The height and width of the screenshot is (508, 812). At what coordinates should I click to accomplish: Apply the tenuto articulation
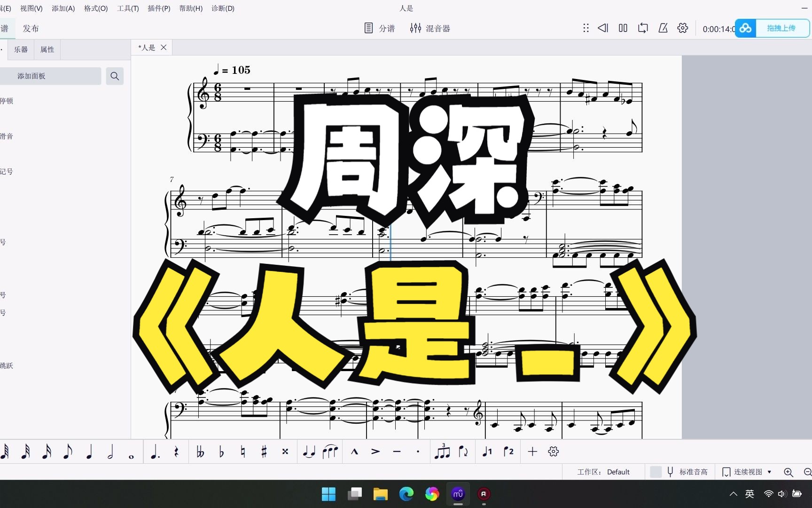click(397, 452)
